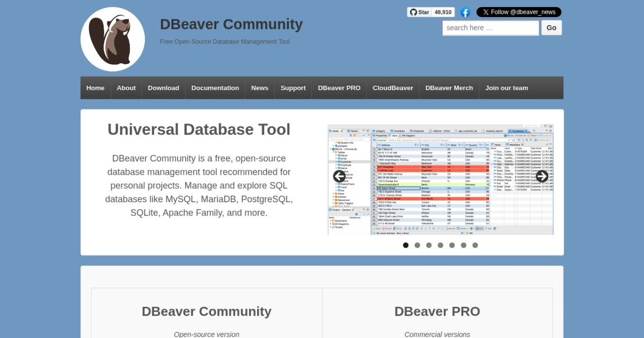
Task: Click the search here input field
Action: 490,27
